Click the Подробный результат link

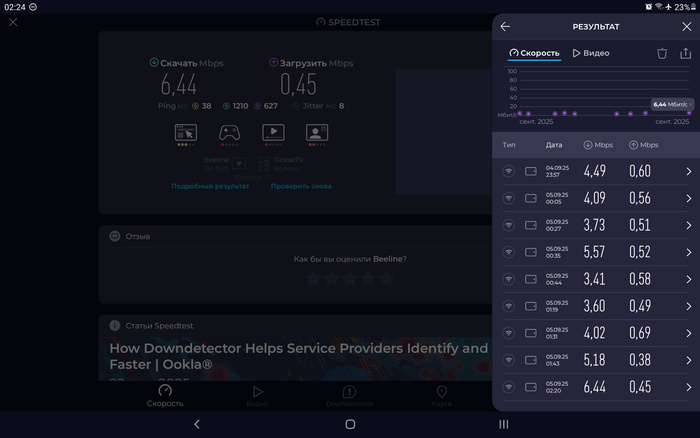pos(210,186)
